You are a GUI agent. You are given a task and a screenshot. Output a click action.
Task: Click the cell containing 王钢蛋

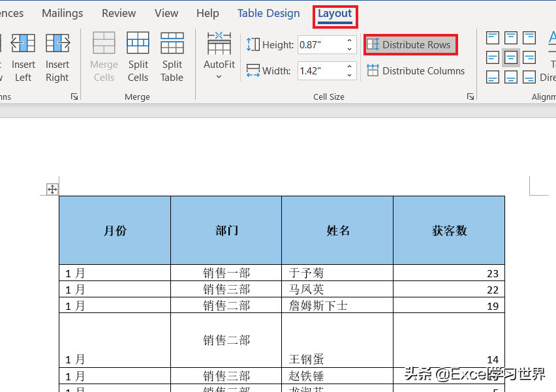[x=337, y=340]
